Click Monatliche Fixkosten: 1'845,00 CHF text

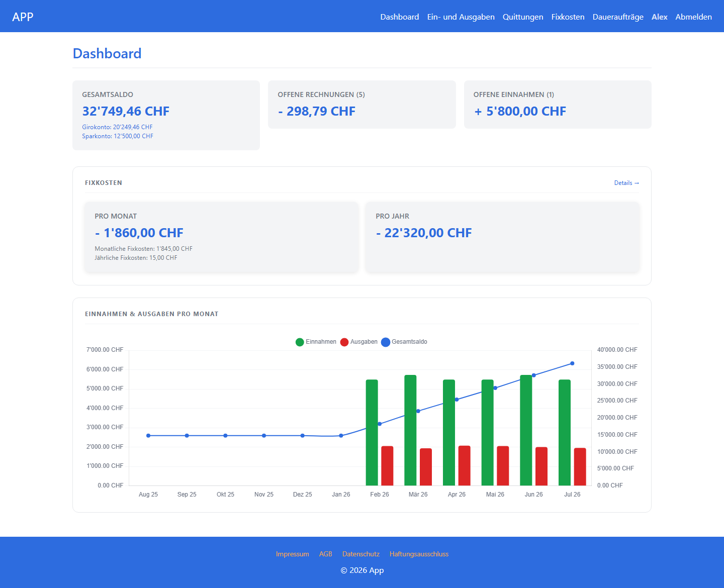click(x=143, y=249)
